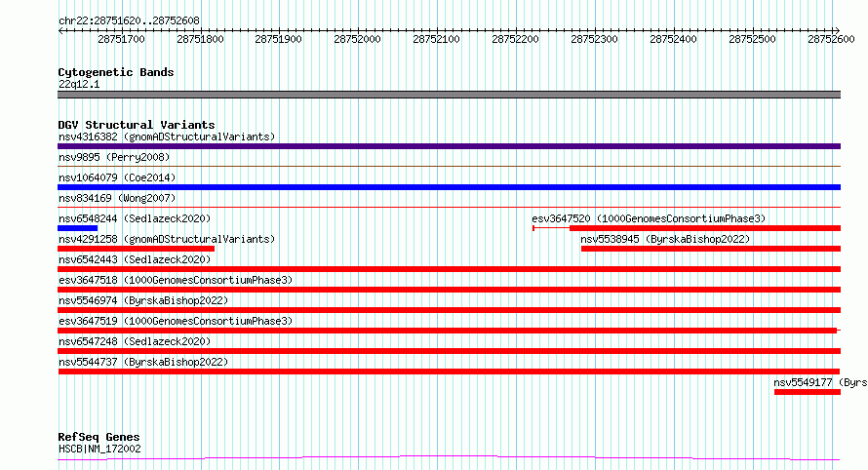Select the 28752000 ruler tick label
This screenshot has width=868, height=470.
[358, 39]
